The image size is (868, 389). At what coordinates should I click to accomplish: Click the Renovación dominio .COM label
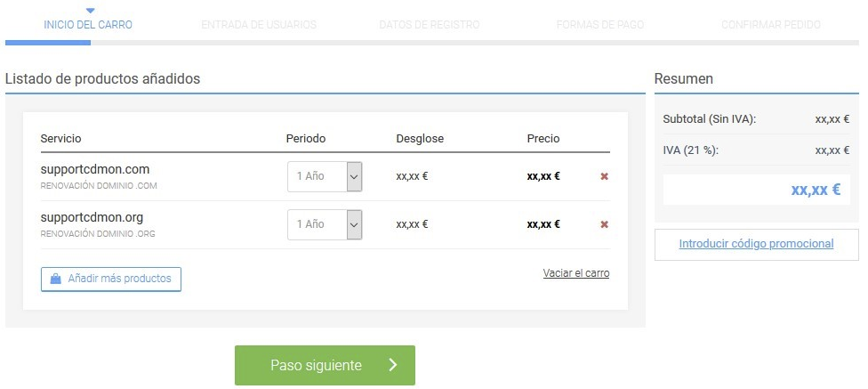pos(99,186)
